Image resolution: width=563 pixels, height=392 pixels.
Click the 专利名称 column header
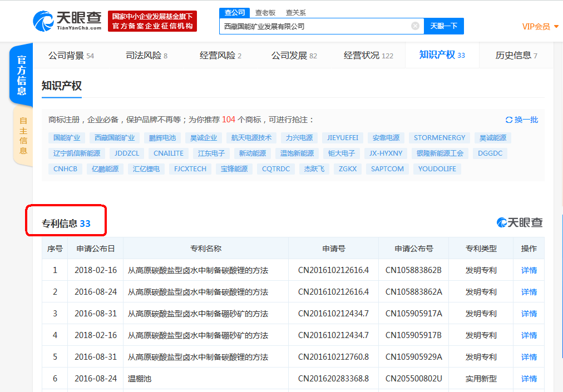coord(206,249)
